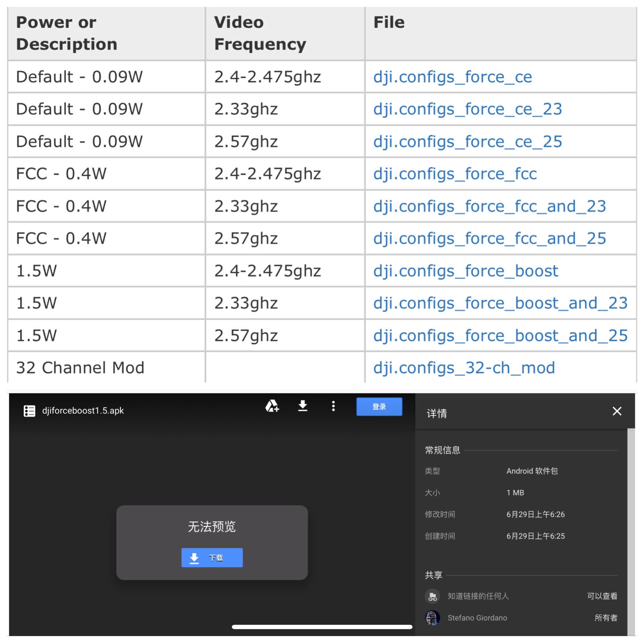This screenshot has width=644, height=644.
Task: Click the '常规信息' section heading
Action: 443,450
